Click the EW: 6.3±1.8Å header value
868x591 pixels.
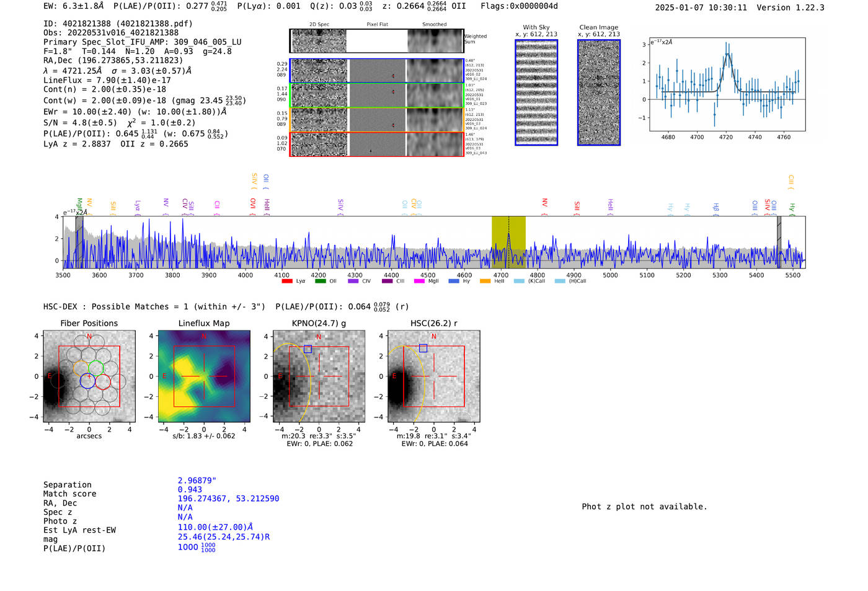click(74, 6)
